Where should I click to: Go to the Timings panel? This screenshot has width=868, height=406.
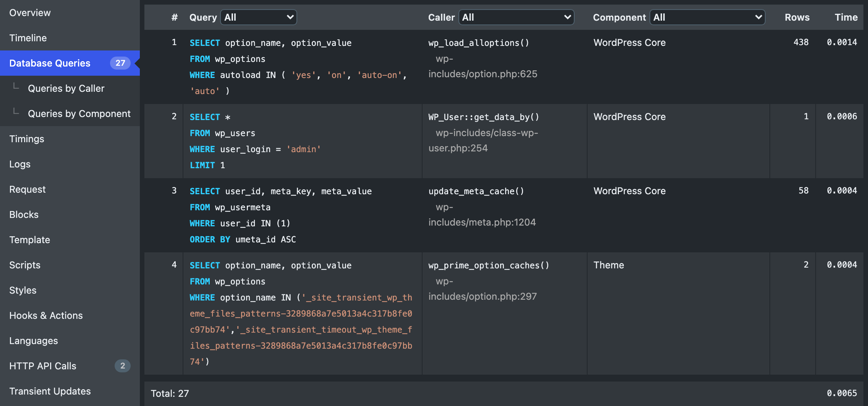(x=27, y=139)
